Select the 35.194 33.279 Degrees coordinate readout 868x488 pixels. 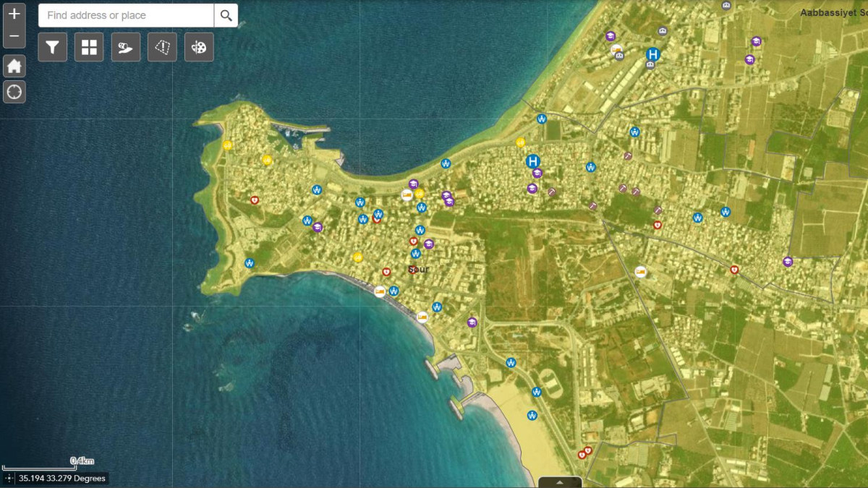coord(62,479)
